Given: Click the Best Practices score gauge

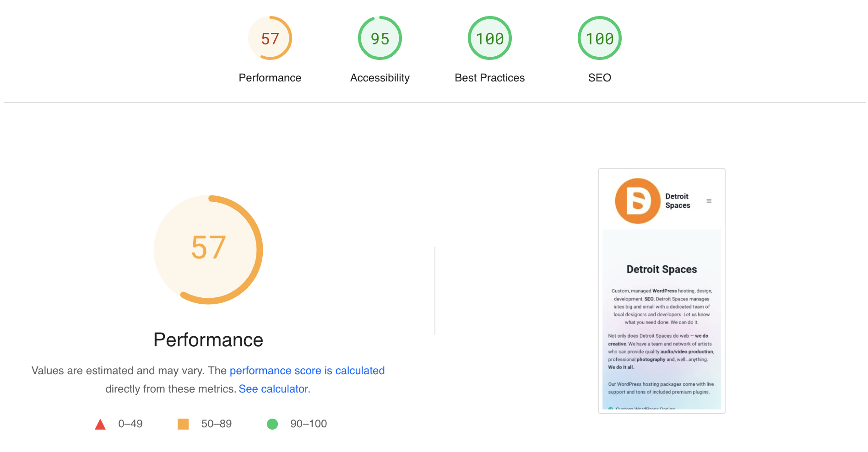Looking at the screenshot, I should tap(489, 38).
